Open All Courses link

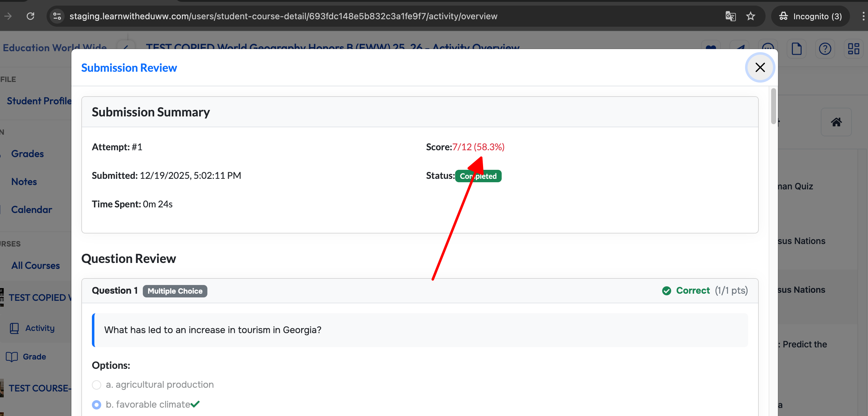coord(35,266)
